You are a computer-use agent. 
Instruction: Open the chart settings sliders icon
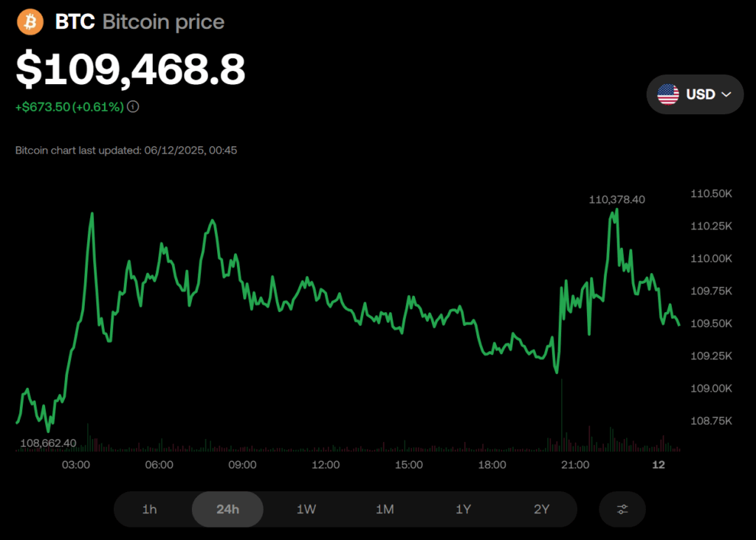[x=622, y=509]
